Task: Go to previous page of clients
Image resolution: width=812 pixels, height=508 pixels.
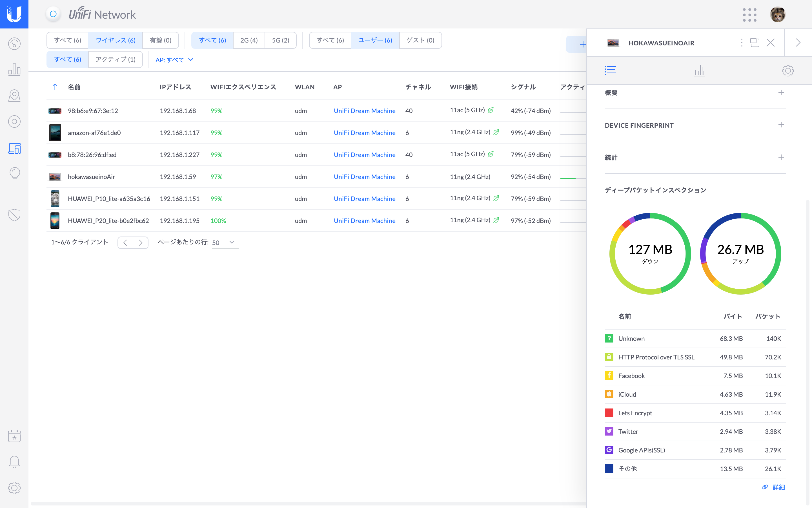Action: [125, 242]
